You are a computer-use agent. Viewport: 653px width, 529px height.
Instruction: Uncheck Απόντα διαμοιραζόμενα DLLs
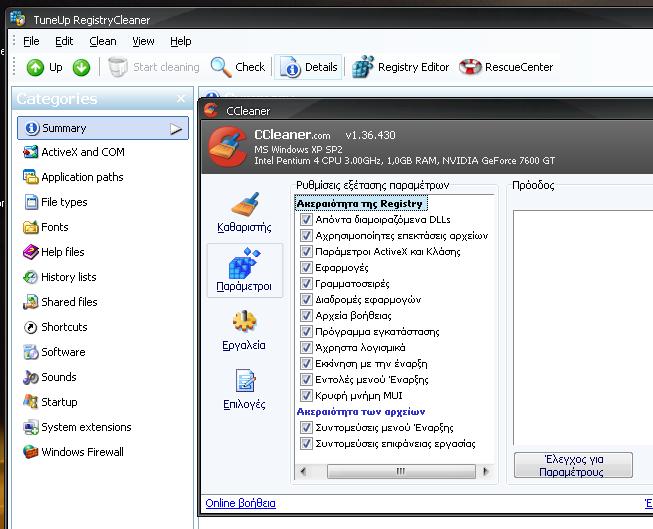(x=306, y=220)
